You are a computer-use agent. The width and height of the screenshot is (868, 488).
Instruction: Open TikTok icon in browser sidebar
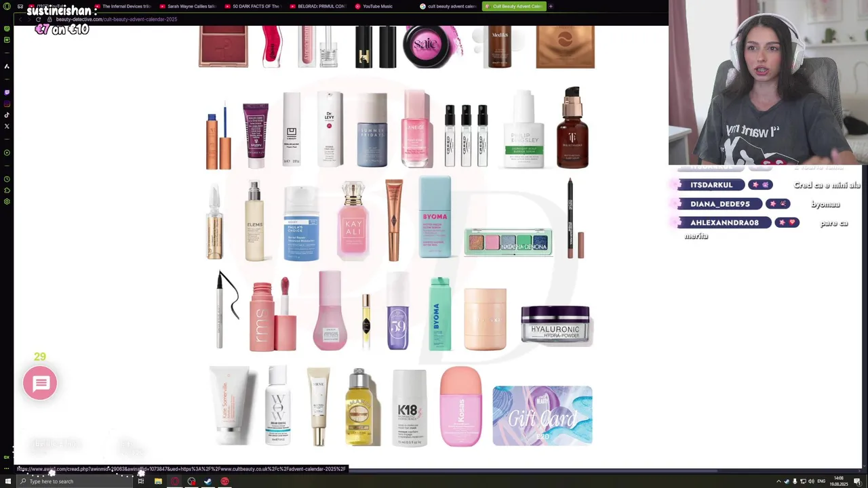(x=7, y=115)
